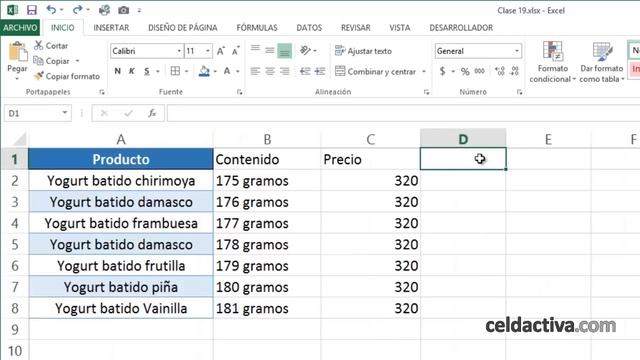Click the camera icon in quick access toolbar
Screen dimensions: 640x360
click(123, 10)
